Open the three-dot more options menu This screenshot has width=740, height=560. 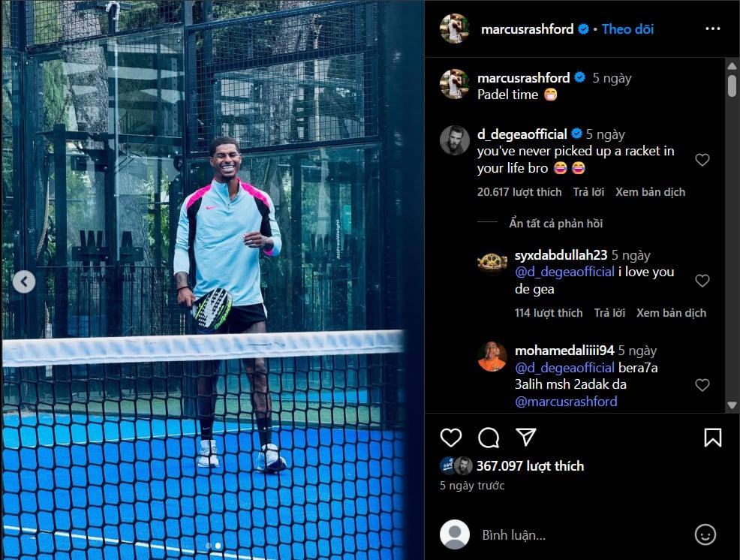pyautogui.click(x=713, y=29)
